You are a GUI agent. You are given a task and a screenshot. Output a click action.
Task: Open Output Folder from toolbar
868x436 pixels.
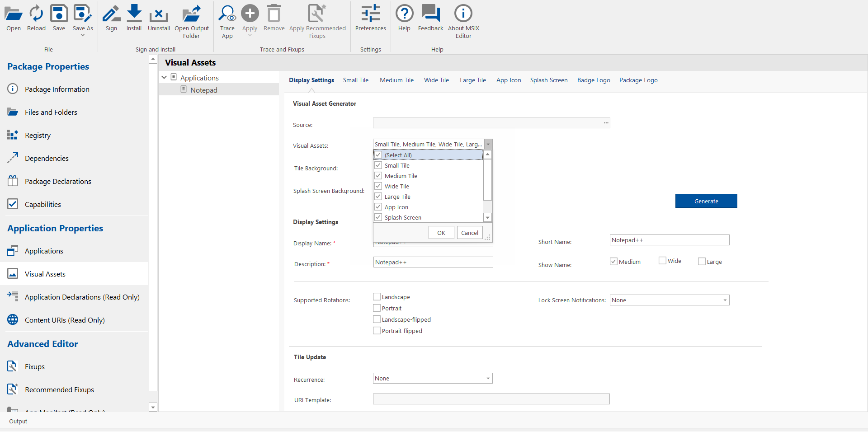192,21
